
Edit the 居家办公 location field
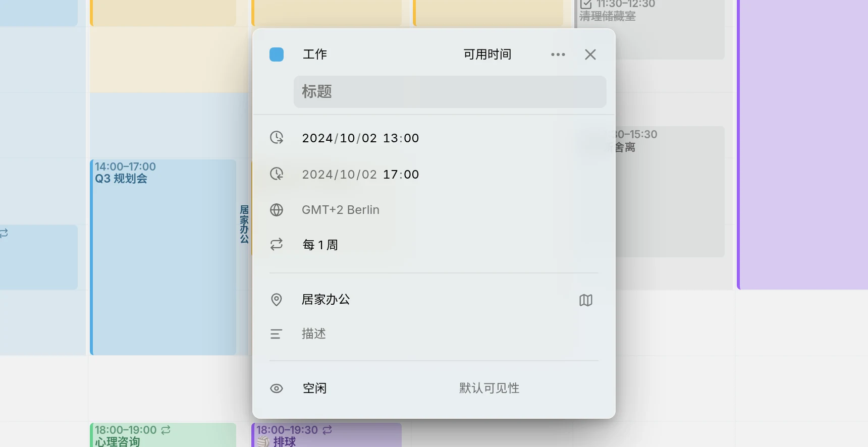pyautogui.click(x=326, y=300)
